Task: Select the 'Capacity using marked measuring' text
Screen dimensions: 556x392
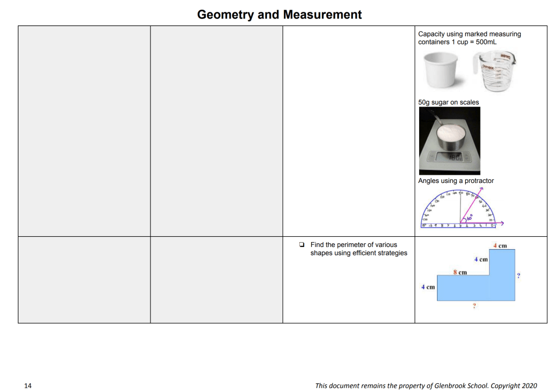Action: 469,34
